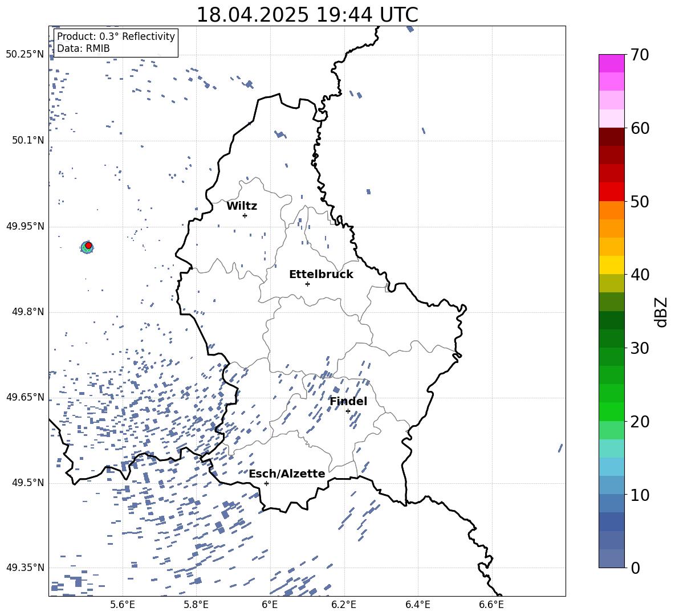
Task: Click the Findel location cross marker
Action: [x=348, y=411]
